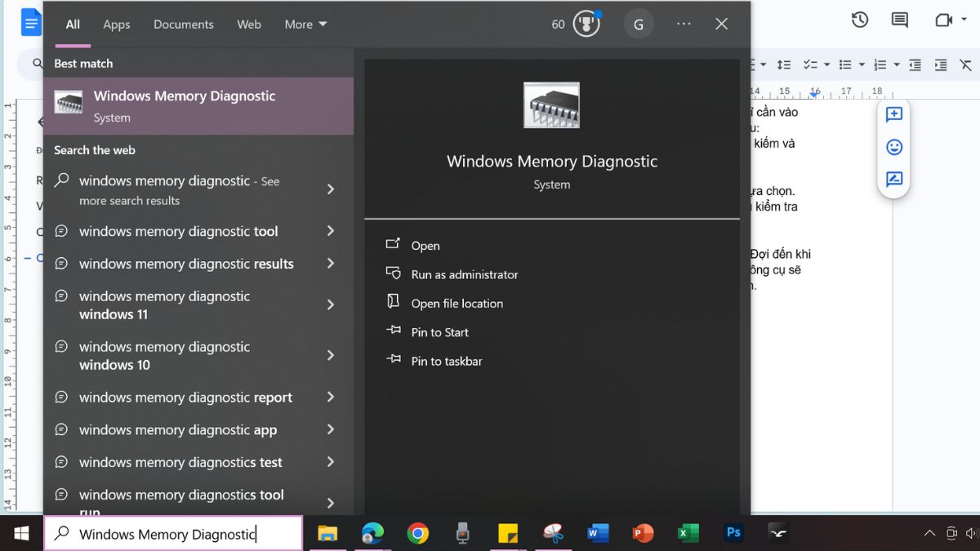This screenshot has height=551, width=980.
Task: Suggest edits from the floating side button
Action: pyautogui.click(x=894, y=180)
